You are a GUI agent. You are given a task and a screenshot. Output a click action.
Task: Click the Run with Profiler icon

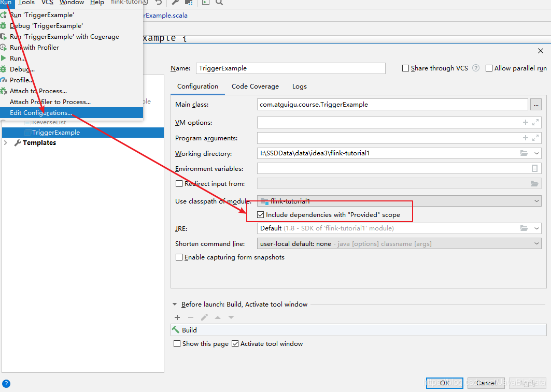click(4, 47)
